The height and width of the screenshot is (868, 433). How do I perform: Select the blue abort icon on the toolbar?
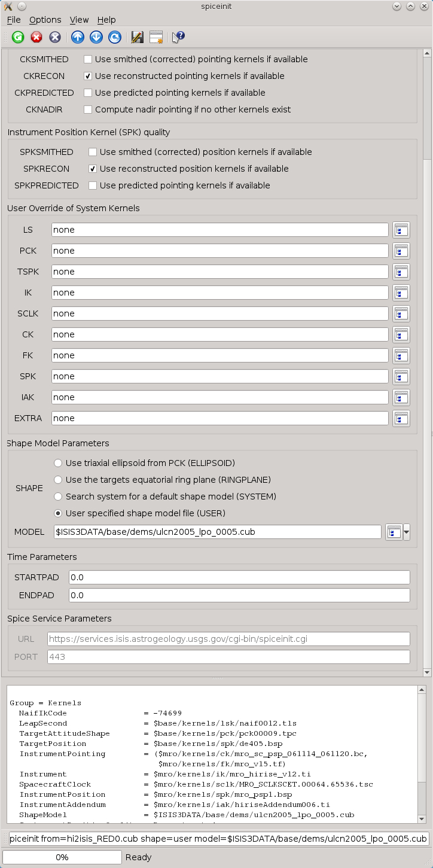[54, 37]
